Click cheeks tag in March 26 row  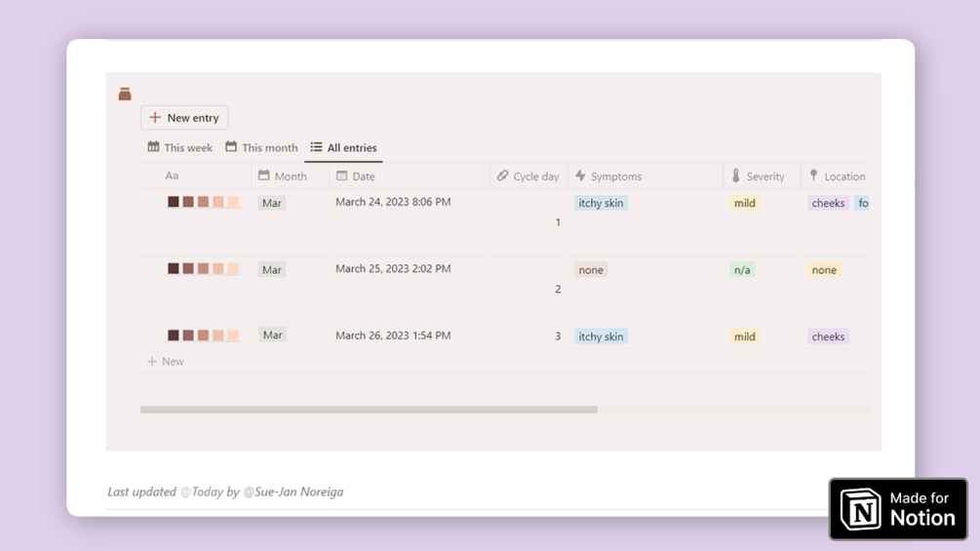(828, 336)
